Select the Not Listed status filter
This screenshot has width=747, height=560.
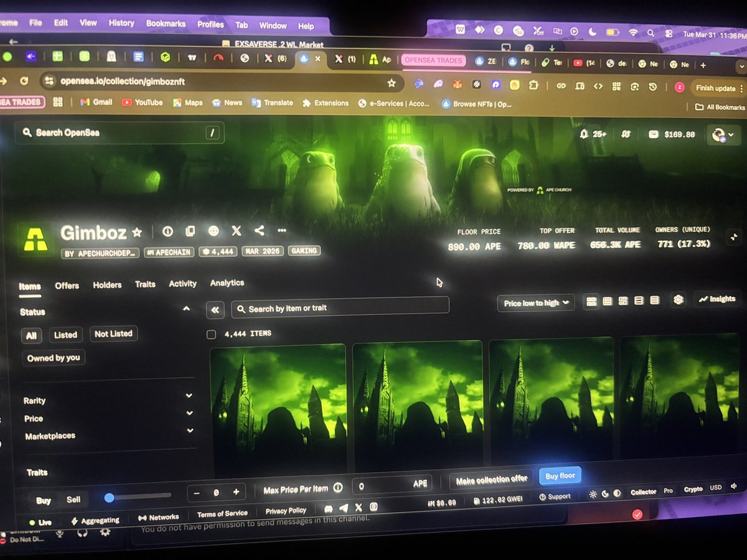coord(113,334)
